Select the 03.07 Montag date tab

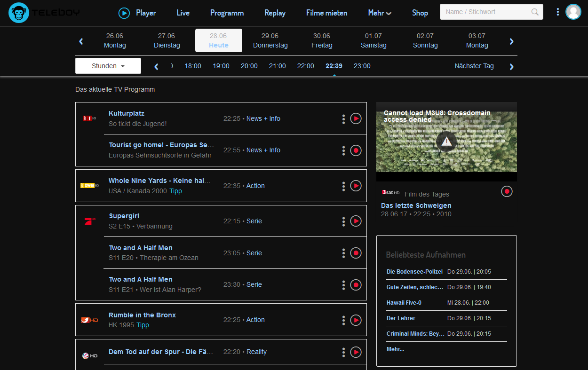pyautogui.click(x=477, y=40)
